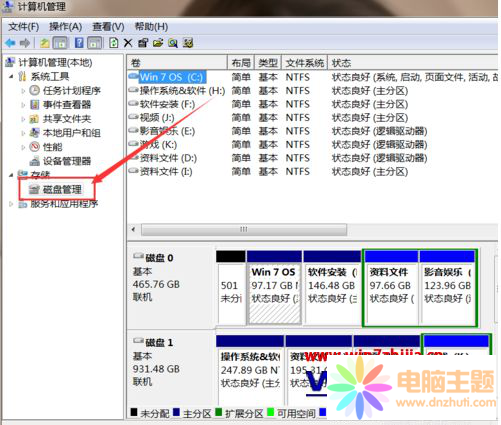The height and width of the screenshot is (425, 501).
Task: Sort by the 布局 column header
Action: (x=241, y=63)
